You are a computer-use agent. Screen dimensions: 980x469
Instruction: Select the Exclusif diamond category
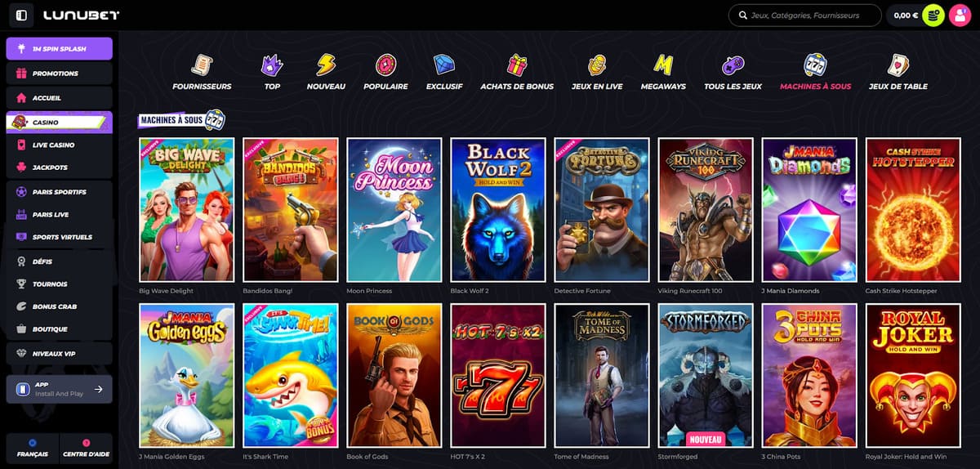click(x=444, y=65)
